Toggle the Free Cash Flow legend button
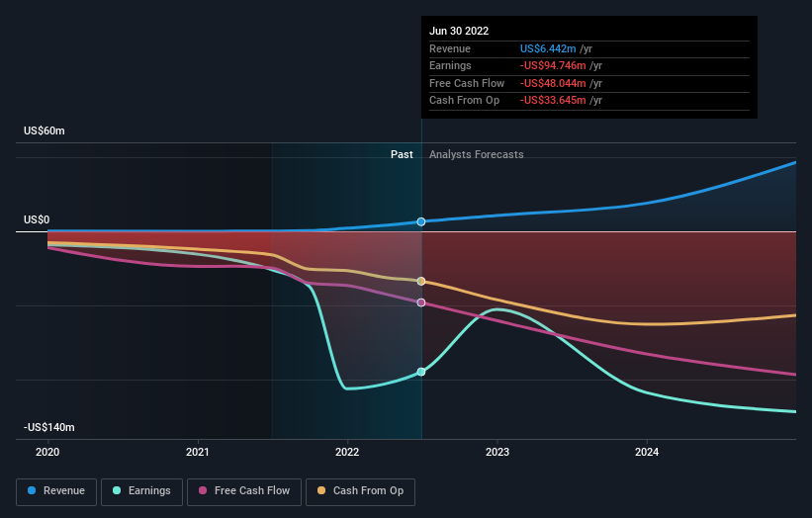 tap(244, 491)
